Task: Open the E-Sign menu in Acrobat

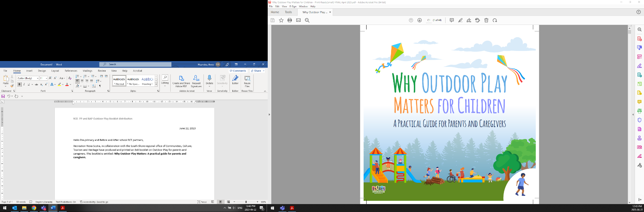Action: pyautogui.click(x=293, y=7)
